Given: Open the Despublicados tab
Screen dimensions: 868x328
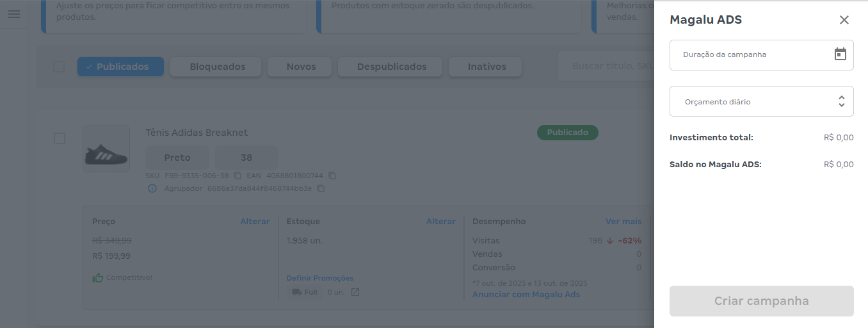Looking at the screenshot, I should pos(391,67).
